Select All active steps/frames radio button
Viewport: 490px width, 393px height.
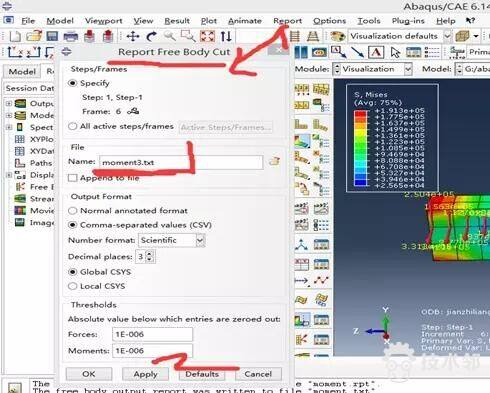(x=73, y=126)
